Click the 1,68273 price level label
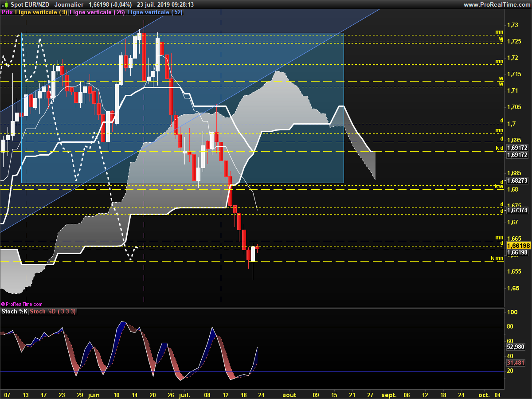The height and width of the screenshot is (399, 532). coord(517,180)
